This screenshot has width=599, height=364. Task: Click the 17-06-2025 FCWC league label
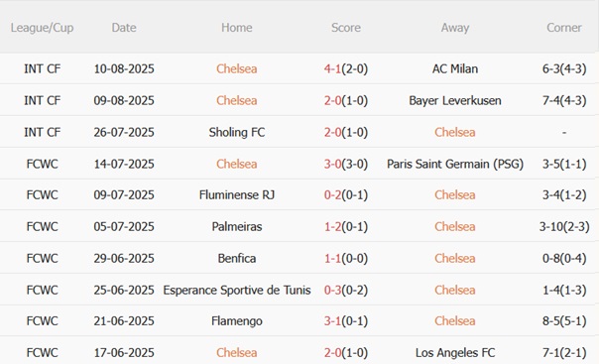click(42, 352)
